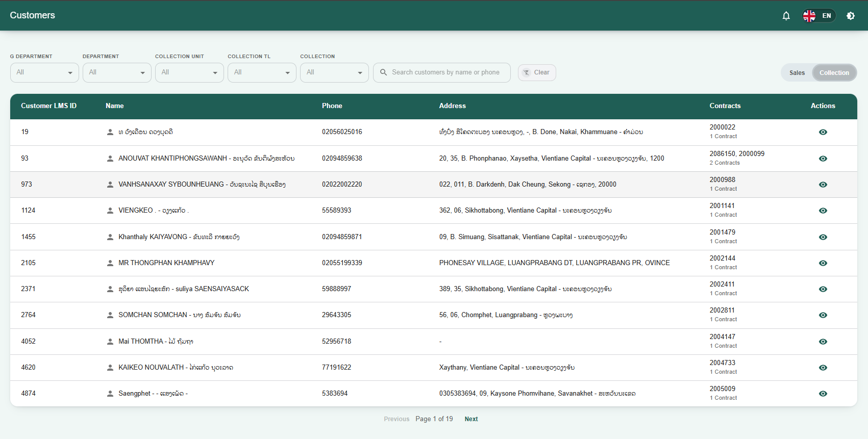Click contract number 2000988
This screenshot has height=439, width=868.
click(723, 180)
